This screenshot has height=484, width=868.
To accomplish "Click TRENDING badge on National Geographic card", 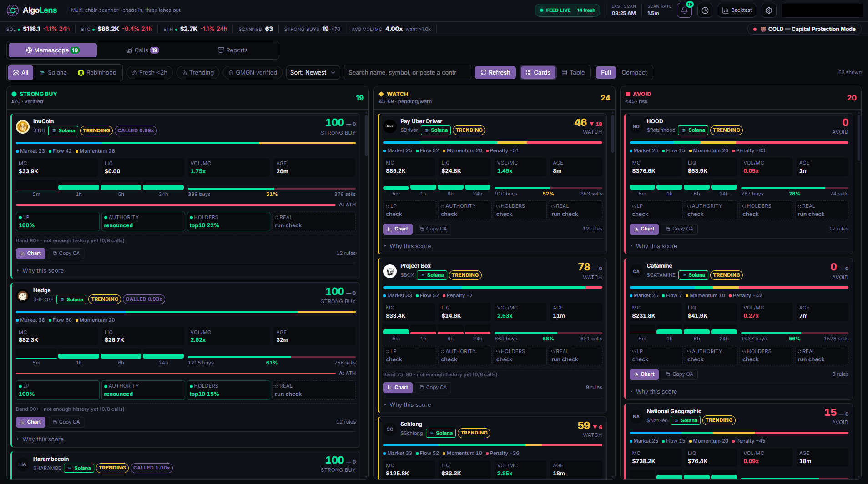I will point(719,420).
